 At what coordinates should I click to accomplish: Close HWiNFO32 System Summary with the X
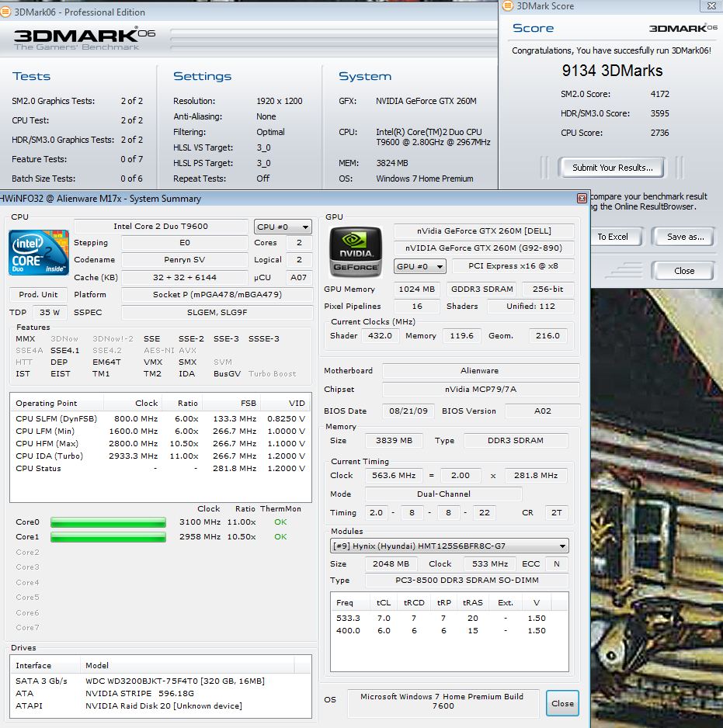(579, 199)
